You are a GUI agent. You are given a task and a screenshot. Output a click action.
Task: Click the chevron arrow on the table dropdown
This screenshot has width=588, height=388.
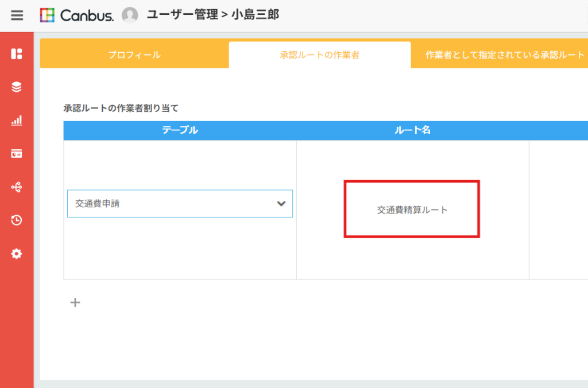281,204
